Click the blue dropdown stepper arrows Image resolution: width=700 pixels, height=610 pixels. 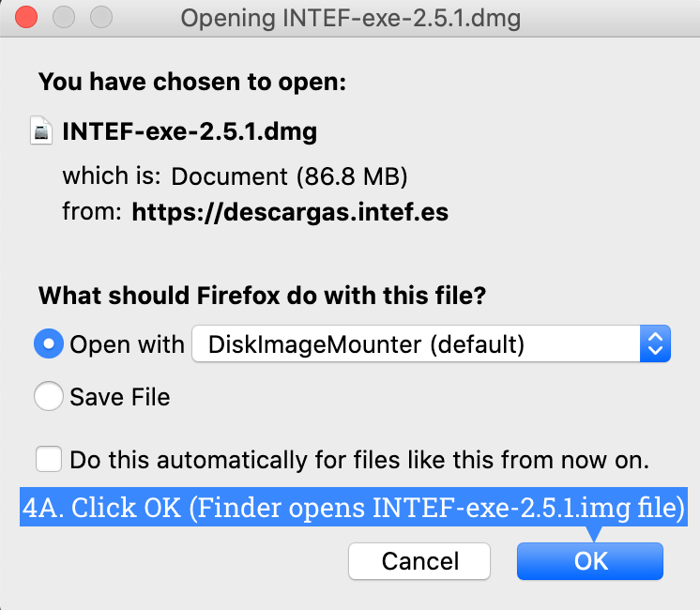655,344
